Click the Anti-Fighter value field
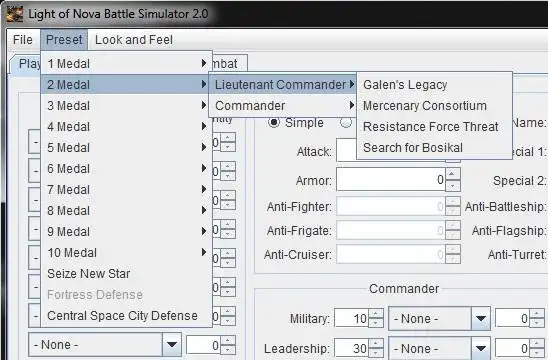Viewport: 548px width, 360px height. [391, 207]
